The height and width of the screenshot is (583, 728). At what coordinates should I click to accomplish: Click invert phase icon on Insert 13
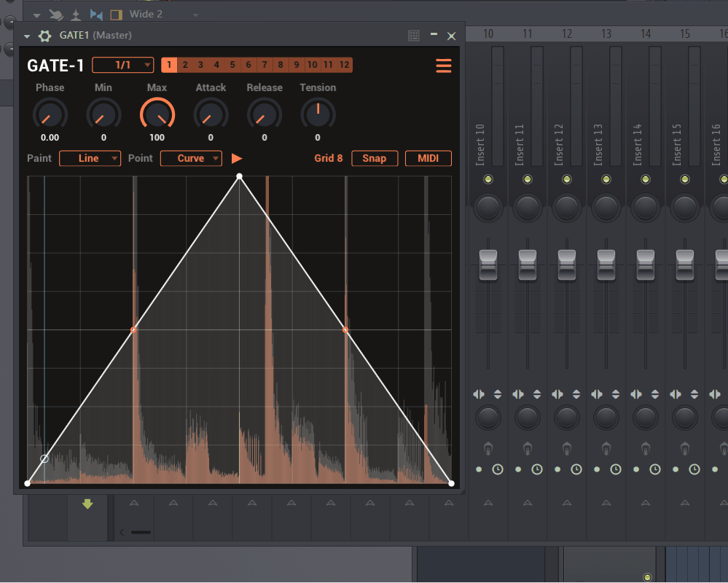click(616, 394)
